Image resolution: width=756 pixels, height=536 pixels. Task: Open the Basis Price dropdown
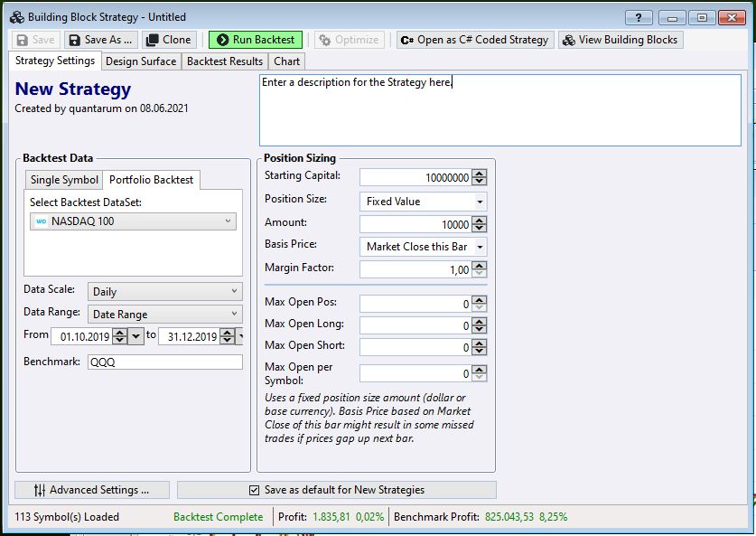pyautogui.click(x=480, y=247)
